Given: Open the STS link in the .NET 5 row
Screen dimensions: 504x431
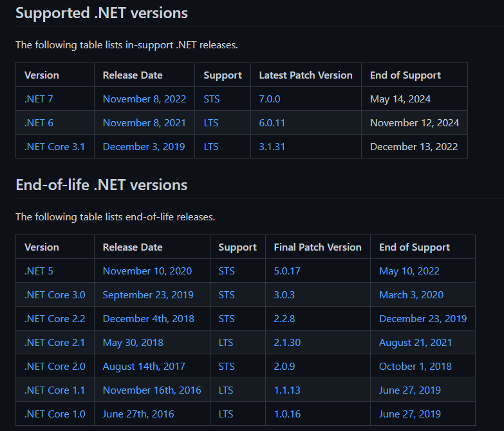Looking at the screenshot, I should tap(227, 271).
